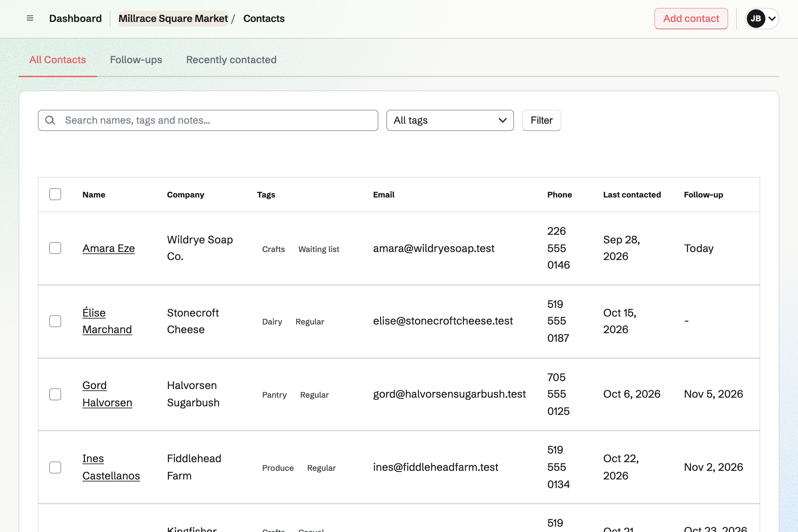The width and height of the screenshot is (798, 532).
Task: Open Millrace Square Market breadcrumb
Action: (x=173, y=18)
